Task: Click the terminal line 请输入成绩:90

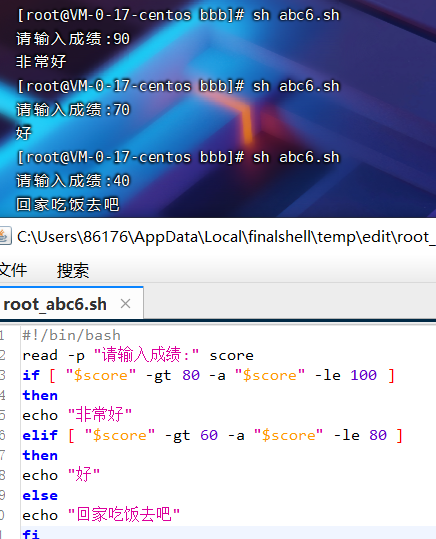Action: 73,39
